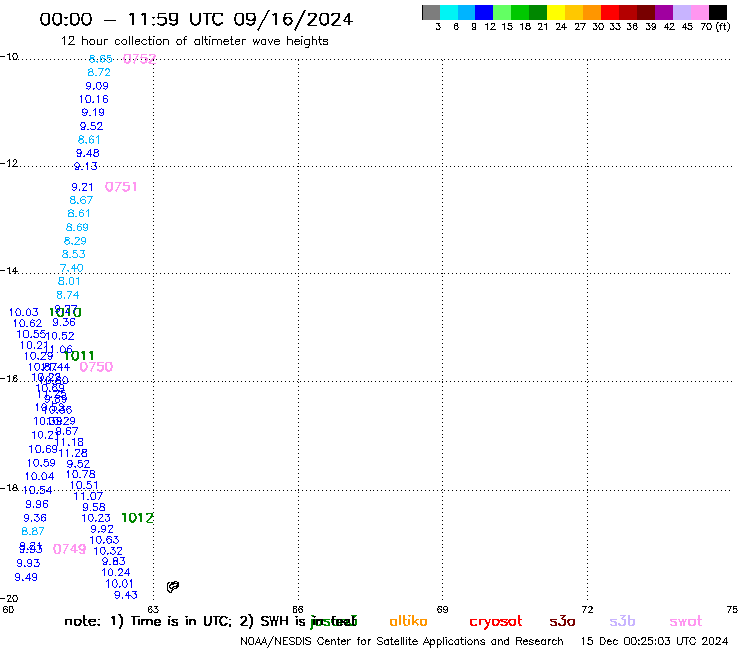This screenshot has width=740, height=650.
Task: Click the wave height value '10.23'
Action: (x=96, y=518)
